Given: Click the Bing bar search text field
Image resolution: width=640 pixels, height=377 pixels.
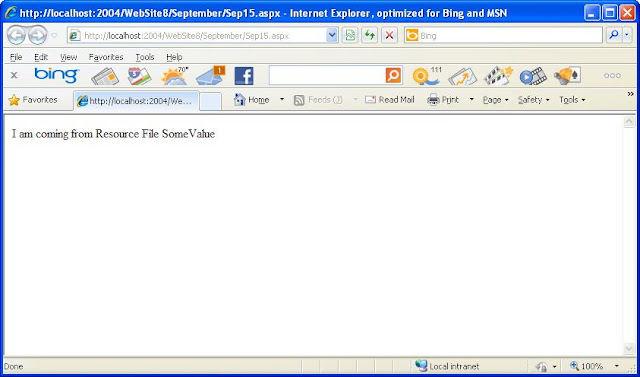Looking at the screenshot, I should pos(327,75).
